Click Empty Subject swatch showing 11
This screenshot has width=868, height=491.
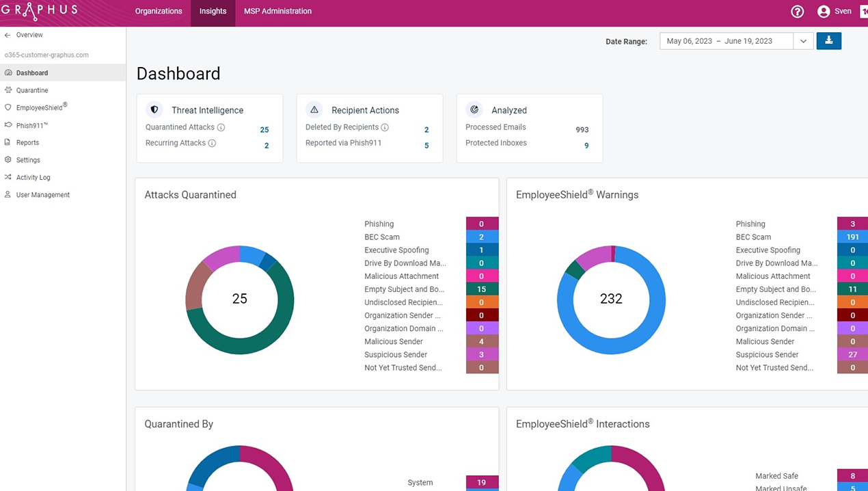pyautogui.click(x=852, y=289)
